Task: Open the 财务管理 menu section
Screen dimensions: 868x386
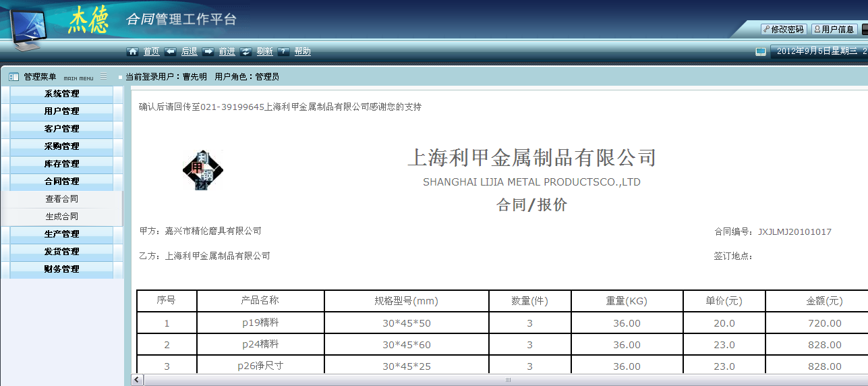Action: [x=61, y=269]
